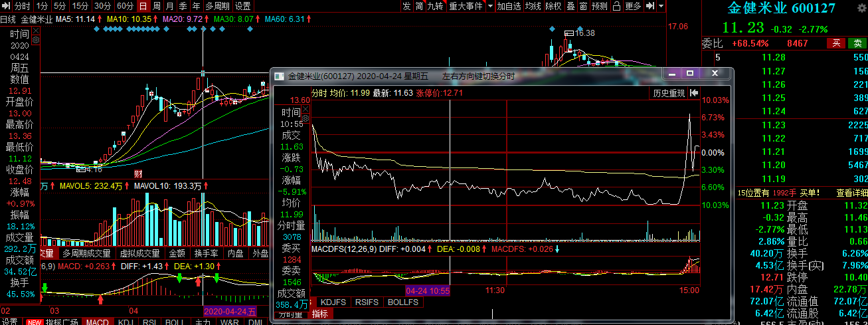868x325 pixels.
Task: Select the MACD indicator tab
Action: pos(97,322)
